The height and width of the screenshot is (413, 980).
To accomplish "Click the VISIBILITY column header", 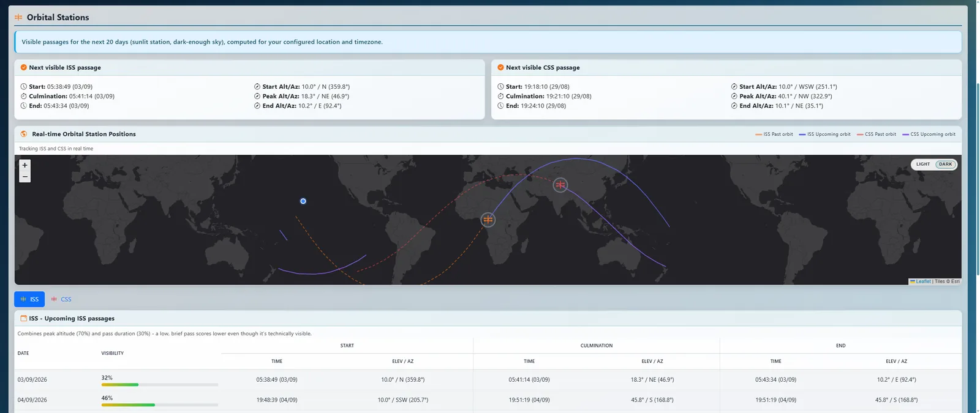I will pos(113,353).
